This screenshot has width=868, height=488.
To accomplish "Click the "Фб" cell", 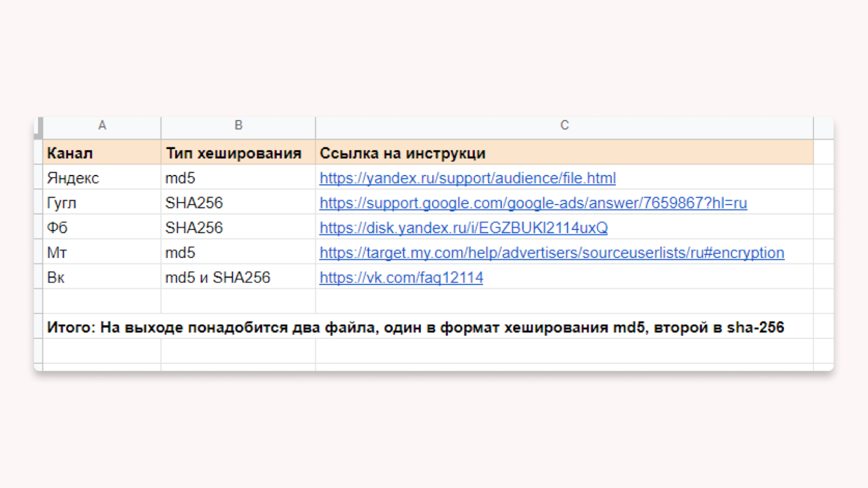I will [x=102, y=228].
